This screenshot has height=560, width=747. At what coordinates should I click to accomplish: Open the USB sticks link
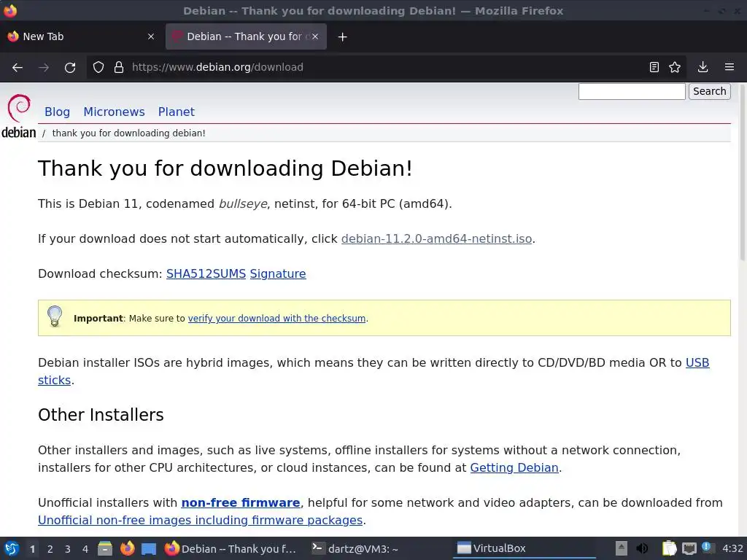pos(697,363)
